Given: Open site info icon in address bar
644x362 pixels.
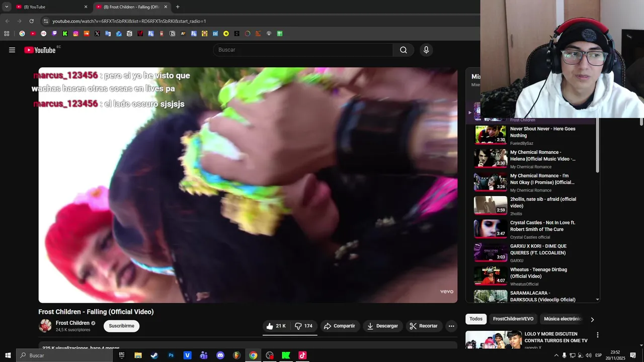Looking at the screenshot, I should (x=46, y=21).
